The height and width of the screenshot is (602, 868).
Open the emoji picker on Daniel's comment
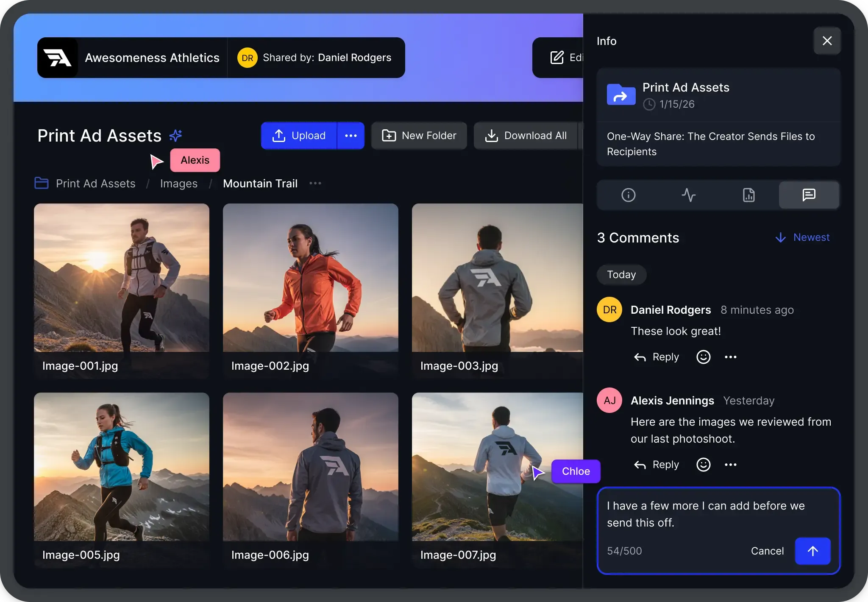point(703,357)
